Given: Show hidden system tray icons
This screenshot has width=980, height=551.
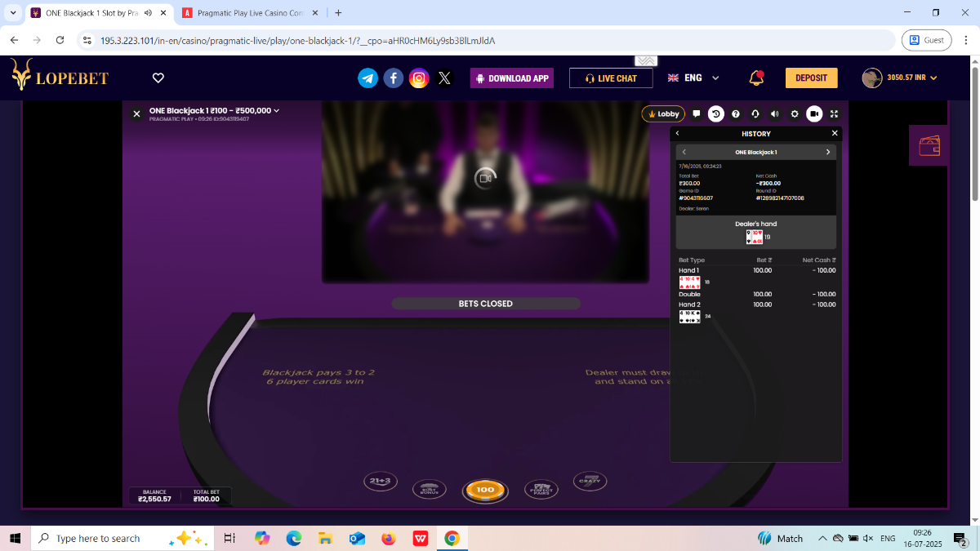Looking at the screenshot, I should 822,539.
